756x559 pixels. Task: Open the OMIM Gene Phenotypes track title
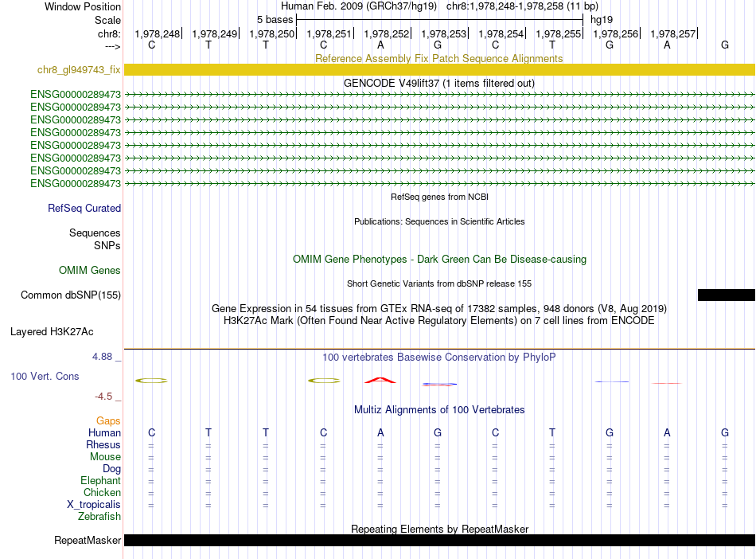[x=439, y=259]
